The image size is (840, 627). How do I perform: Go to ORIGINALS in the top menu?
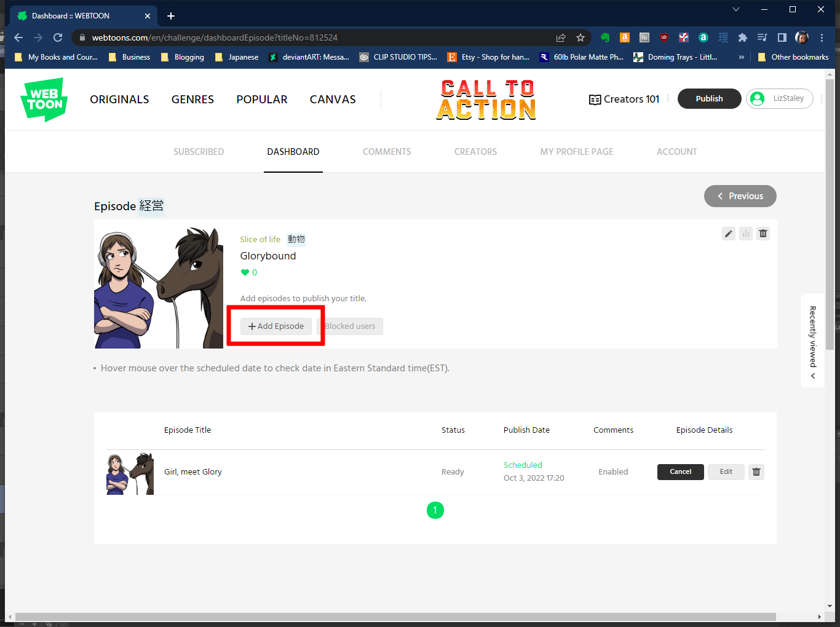[x=119, y=99]
